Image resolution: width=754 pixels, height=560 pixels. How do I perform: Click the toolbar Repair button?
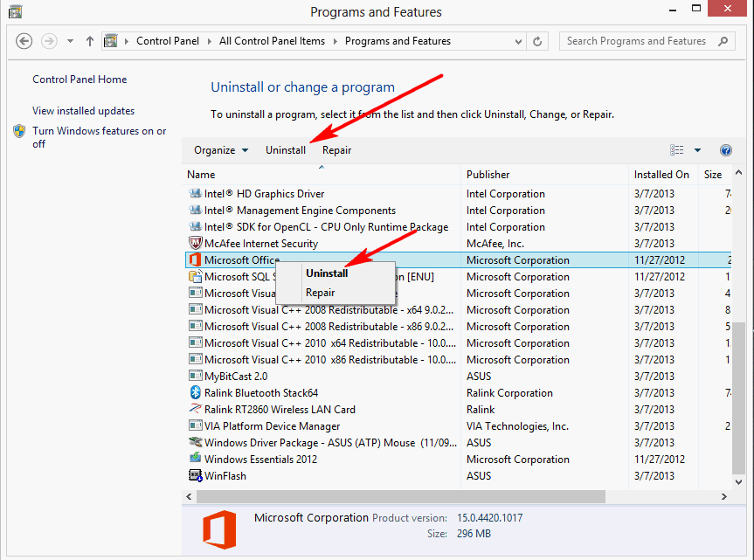coord(336,150)
